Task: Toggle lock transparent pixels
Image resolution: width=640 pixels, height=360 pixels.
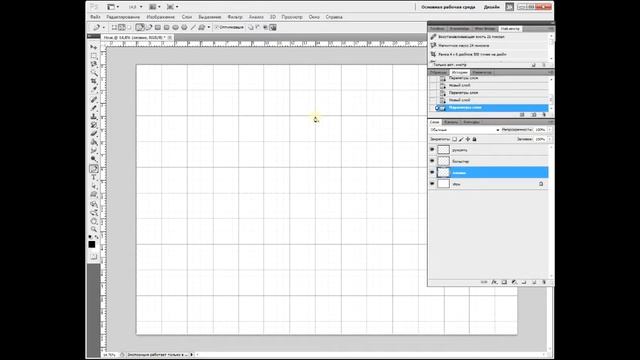Action: pyautogui.click(x=455, y=139)
